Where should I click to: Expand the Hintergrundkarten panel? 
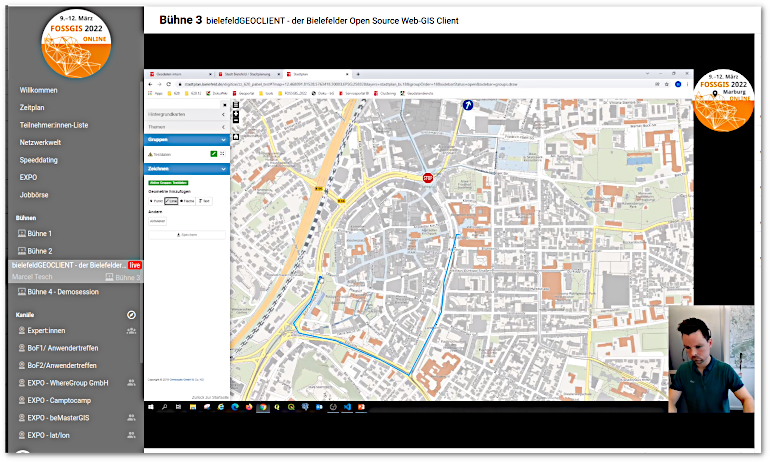(x=187, y=114)
